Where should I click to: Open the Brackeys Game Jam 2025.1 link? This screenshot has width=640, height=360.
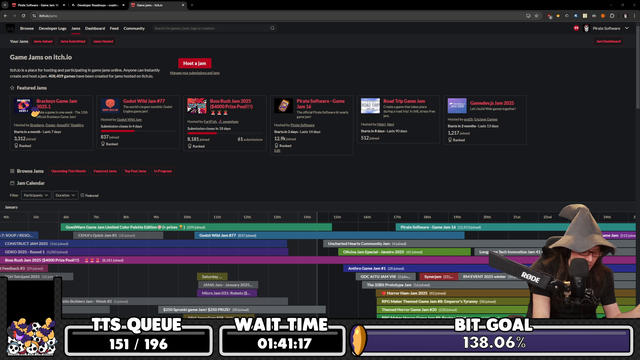coord(57,104)
